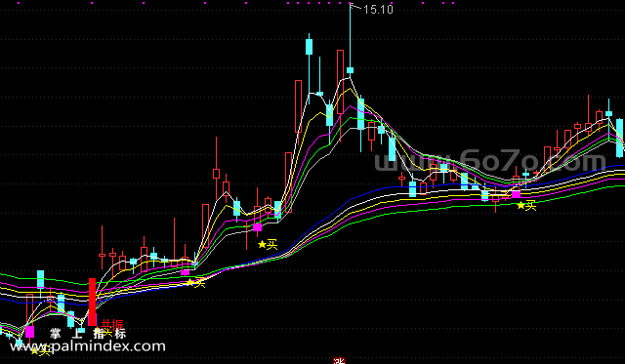
Task: Click the small red icon at the bottom edge
Action: (339, 361)
